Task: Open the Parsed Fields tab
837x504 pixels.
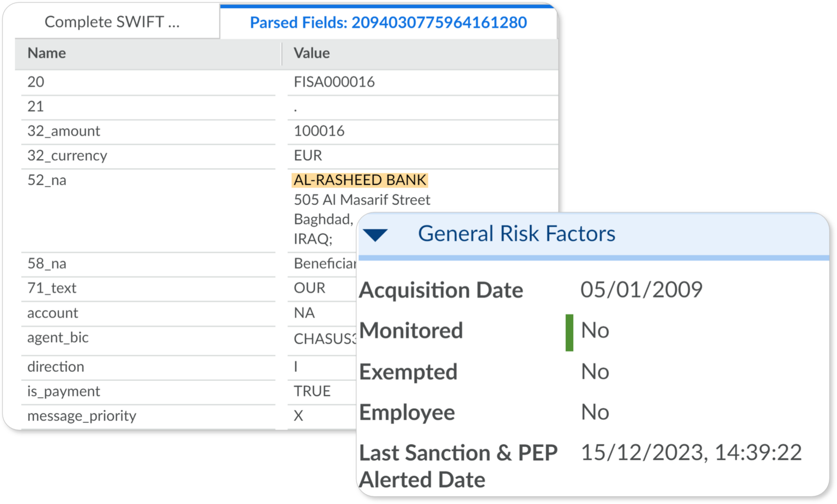Action: click(x=387, y=22)
